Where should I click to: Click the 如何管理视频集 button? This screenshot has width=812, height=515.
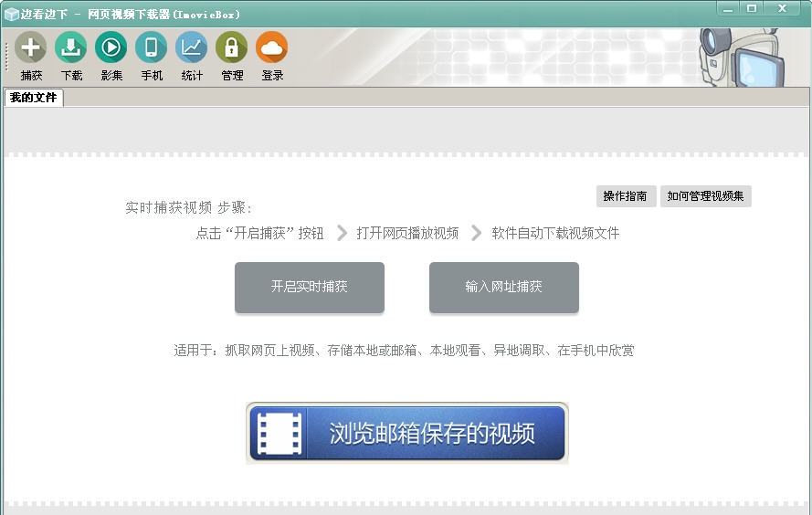705,196
